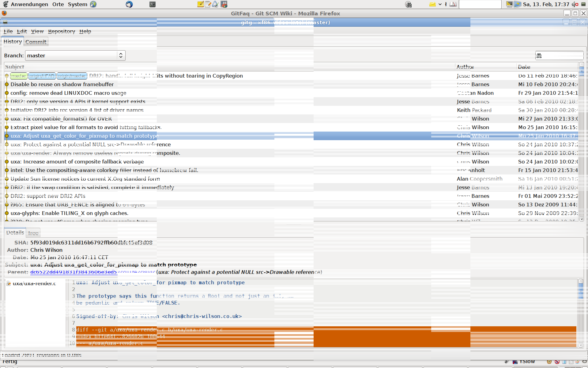Open the terminal launcher icon

(x=152, y=4)
